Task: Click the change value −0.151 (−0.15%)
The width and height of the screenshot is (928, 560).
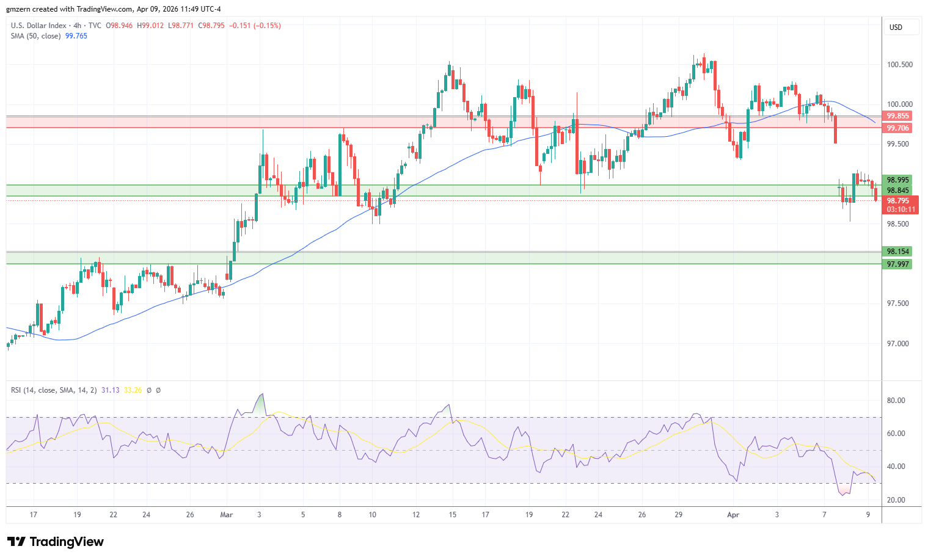Action: [x=255, y=26]
